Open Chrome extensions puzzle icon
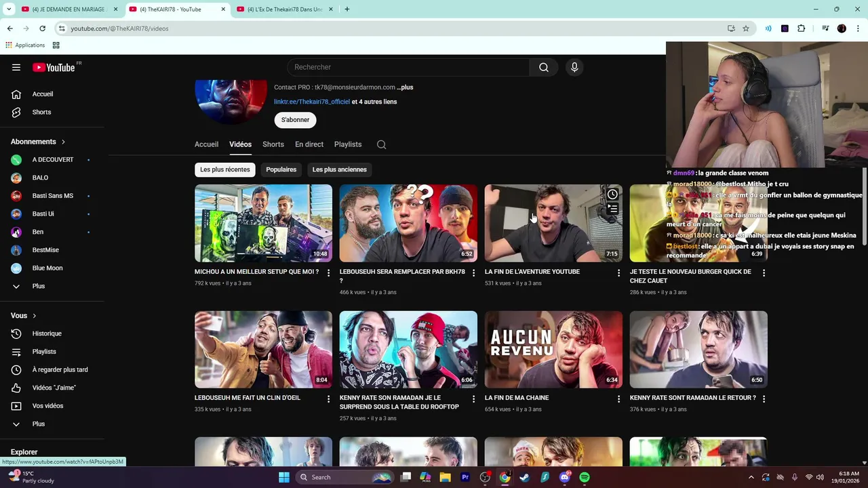 [802, 28]
